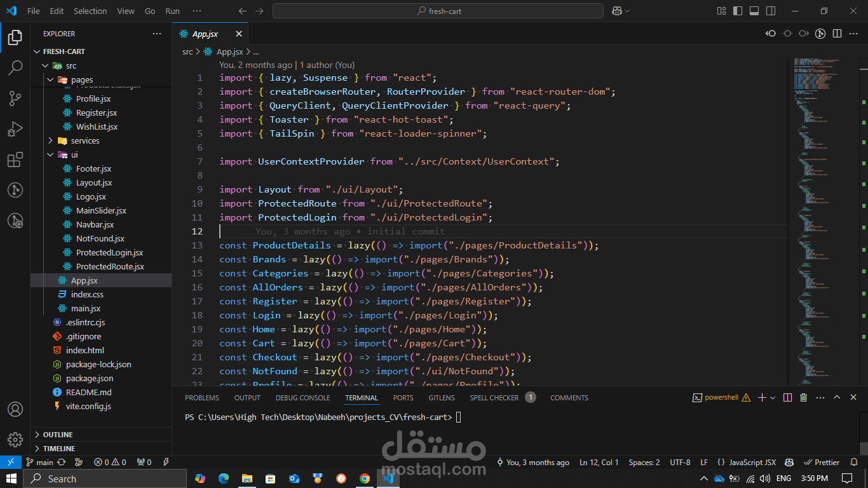Switch to the PROBLEMS panel tab
Screen dimensions: 868x488
(202, 398)
